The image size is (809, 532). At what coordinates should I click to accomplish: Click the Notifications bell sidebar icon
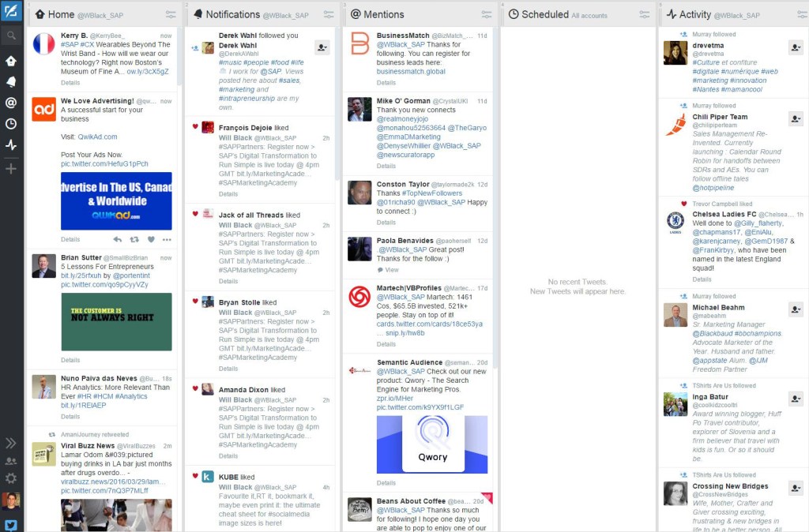pos(11,81)
